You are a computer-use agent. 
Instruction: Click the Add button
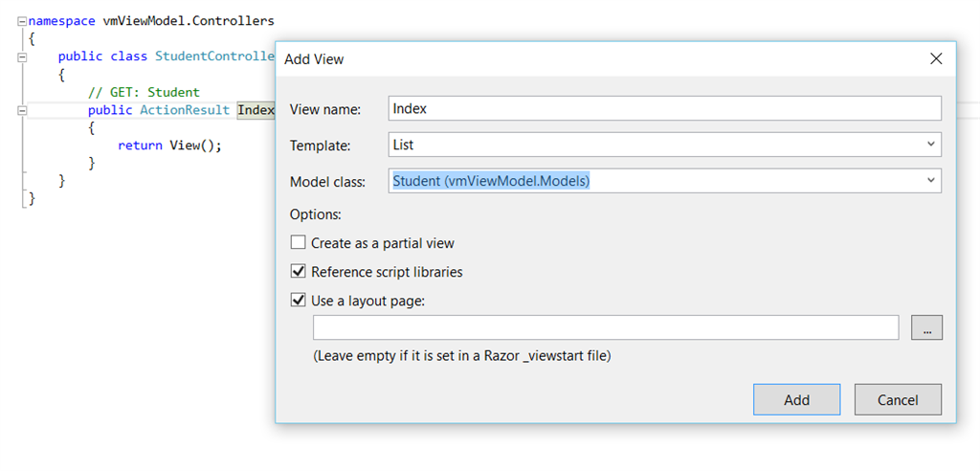point(796,400)
